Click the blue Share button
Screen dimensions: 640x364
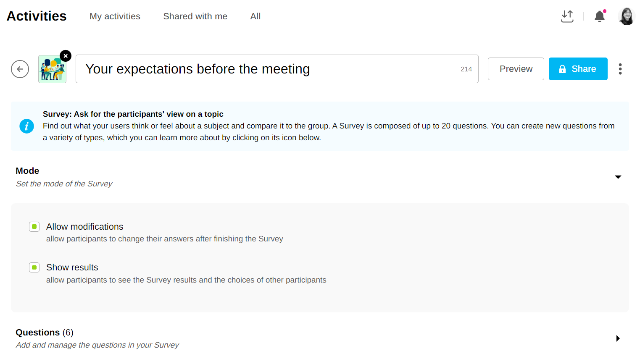[578, 69]
